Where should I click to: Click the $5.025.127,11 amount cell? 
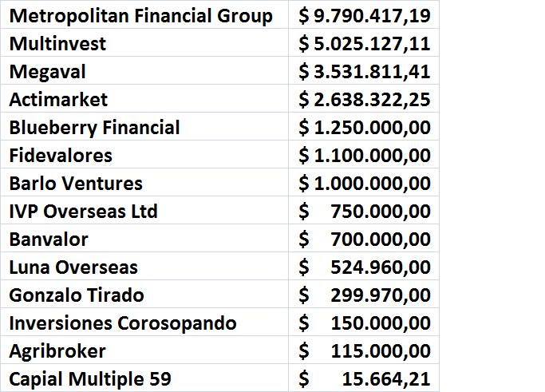pos(364,43)
